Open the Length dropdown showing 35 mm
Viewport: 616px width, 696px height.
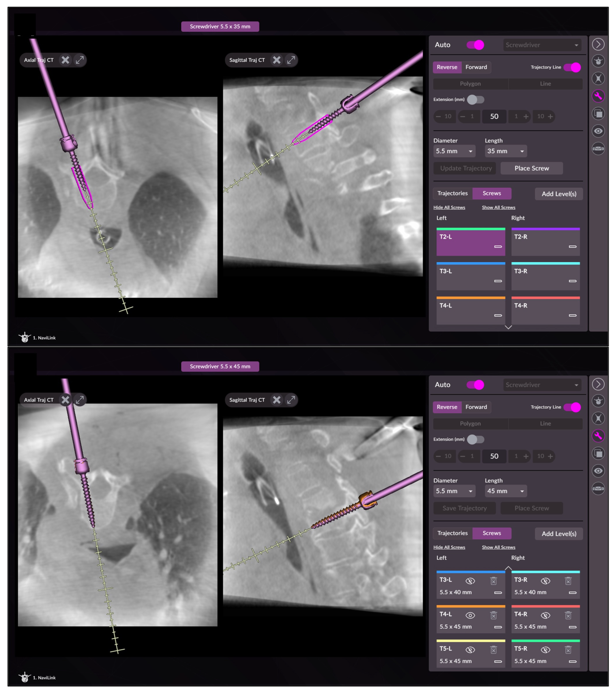(x=505, y=151)
